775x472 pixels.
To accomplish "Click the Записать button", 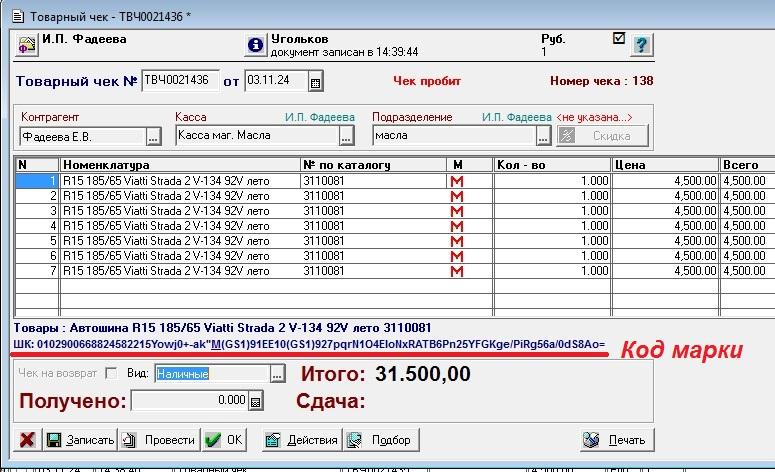I will (x=82, y=440).
